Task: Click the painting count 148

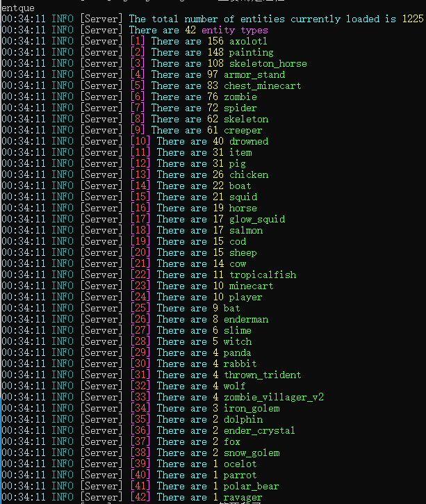Action: tap(215, 52)
